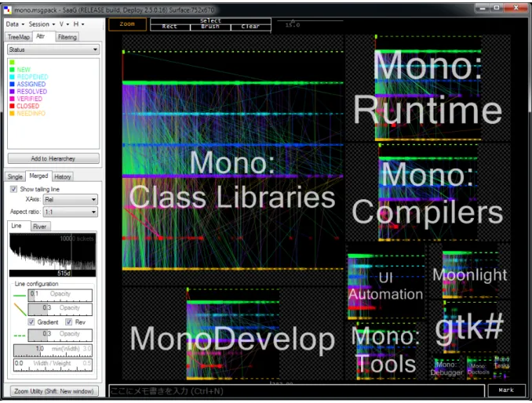Maximize the SaaG window
Viewport: 532px width, 403px height.
click(x=497, y=8)
